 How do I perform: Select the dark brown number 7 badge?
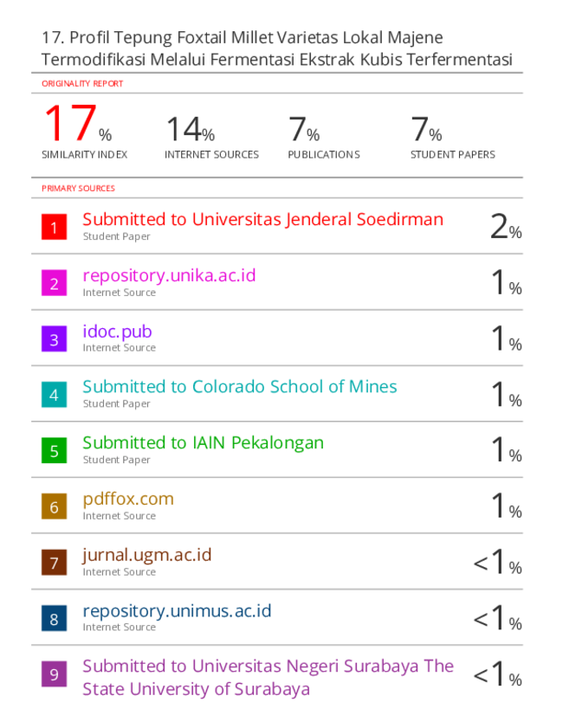click(x=54, y=563)
